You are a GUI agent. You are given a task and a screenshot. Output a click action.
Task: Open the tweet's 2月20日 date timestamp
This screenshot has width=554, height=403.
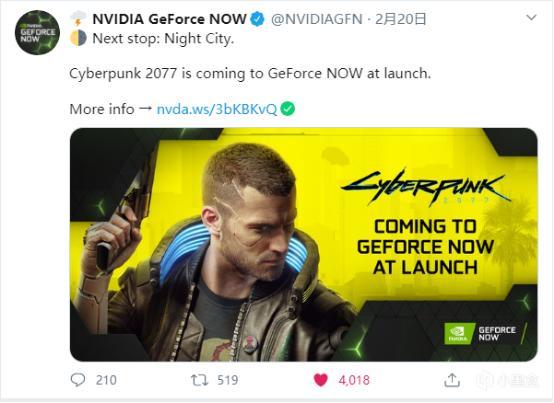pos(401,19)
